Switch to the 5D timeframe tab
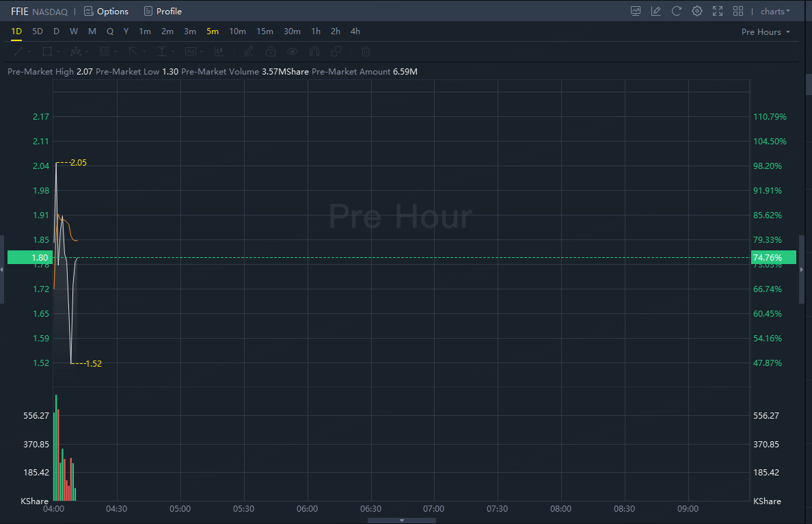 click(x=38, y=31)
